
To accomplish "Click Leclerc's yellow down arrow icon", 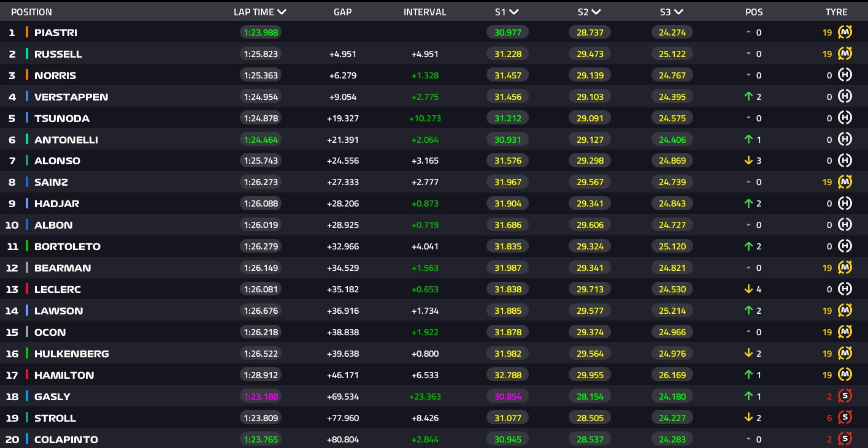I will pyautogui.click(x=748, y=289).
